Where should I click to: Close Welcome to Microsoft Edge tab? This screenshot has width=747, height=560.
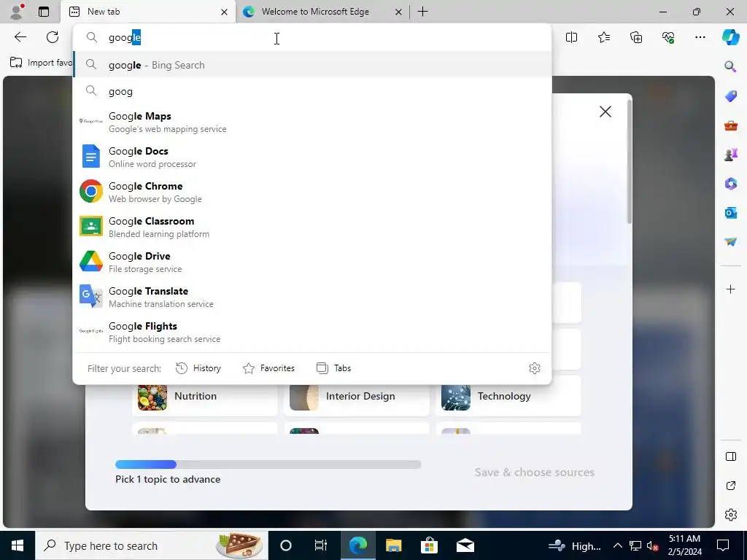(x=398, y=12)
